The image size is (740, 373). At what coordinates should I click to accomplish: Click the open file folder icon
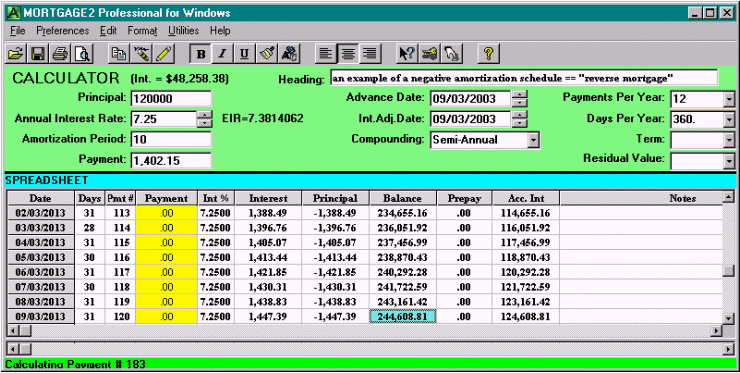[16, 54]
